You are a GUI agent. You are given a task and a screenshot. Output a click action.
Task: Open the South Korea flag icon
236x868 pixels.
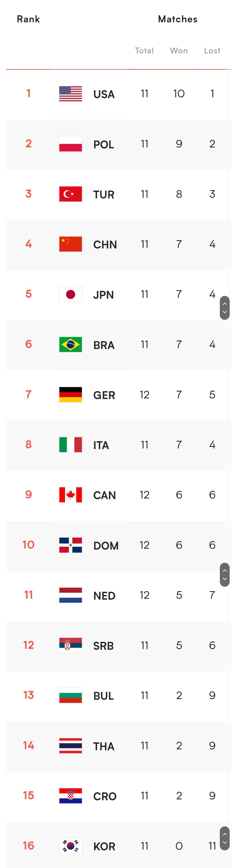[x=70, y=846]
